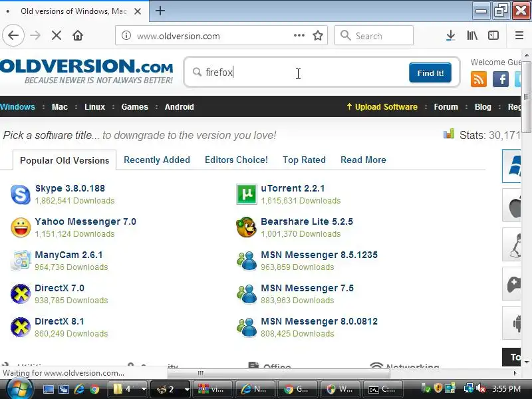
Task: Click the Upload Software link
Action: (382, 107)
